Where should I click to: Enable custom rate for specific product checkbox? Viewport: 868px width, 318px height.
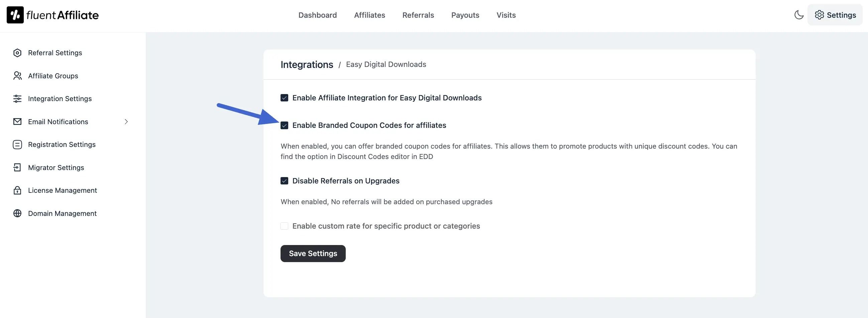click(285, 226)
